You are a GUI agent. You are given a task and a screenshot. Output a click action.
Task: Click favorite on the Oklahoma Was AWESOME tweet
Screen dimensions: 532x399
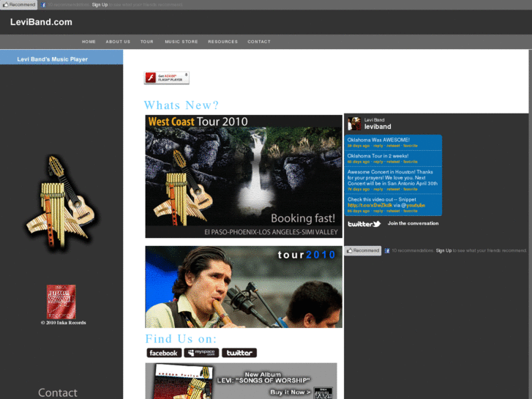click(x=411, y=146)
